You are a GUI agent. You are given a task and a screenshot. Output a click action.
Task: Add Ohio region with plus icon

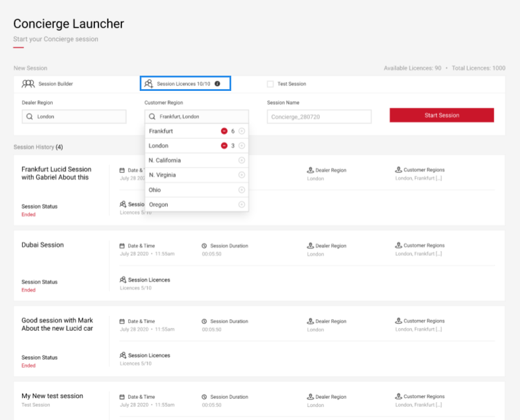[242, 189]
